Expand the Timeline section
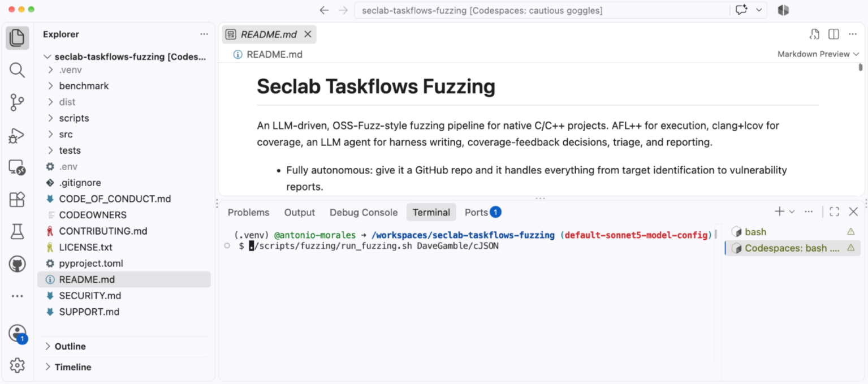The width and height of the screenshot is (868, 384). 125,367
